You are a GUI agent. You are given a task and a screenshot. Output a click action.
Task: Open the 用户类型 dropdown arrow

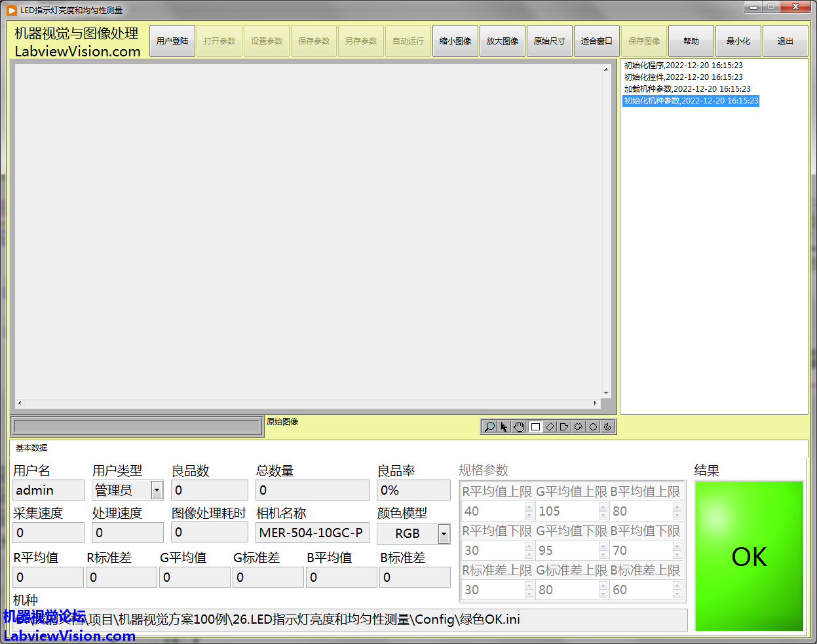157,490
